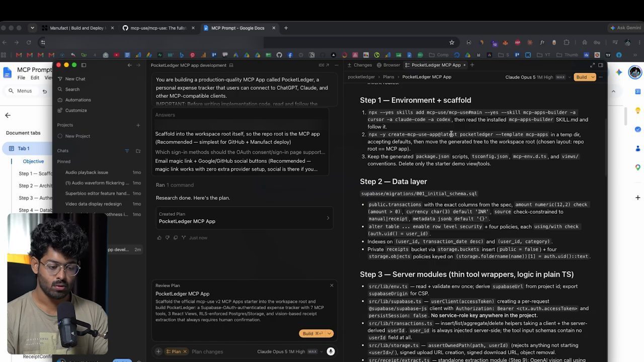Click the pocketledger breadcrumb
The image size is (644, 362).
(361, 77)
